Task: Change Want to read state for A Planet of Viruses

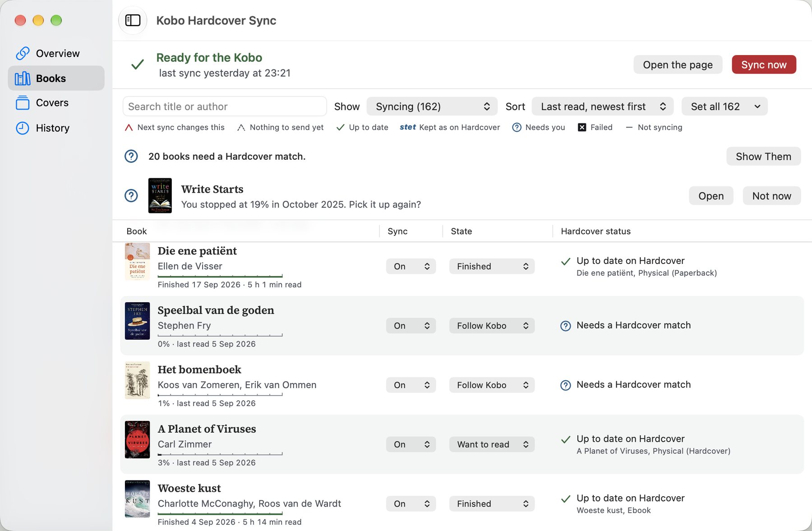Action: [x=492, y=444]
